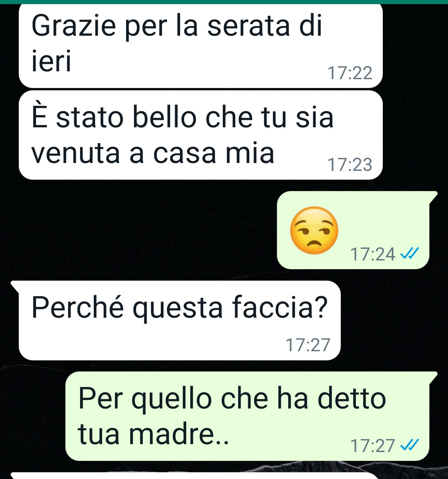Select the 'Perché questa faccia?' message

tap(179, 321)
